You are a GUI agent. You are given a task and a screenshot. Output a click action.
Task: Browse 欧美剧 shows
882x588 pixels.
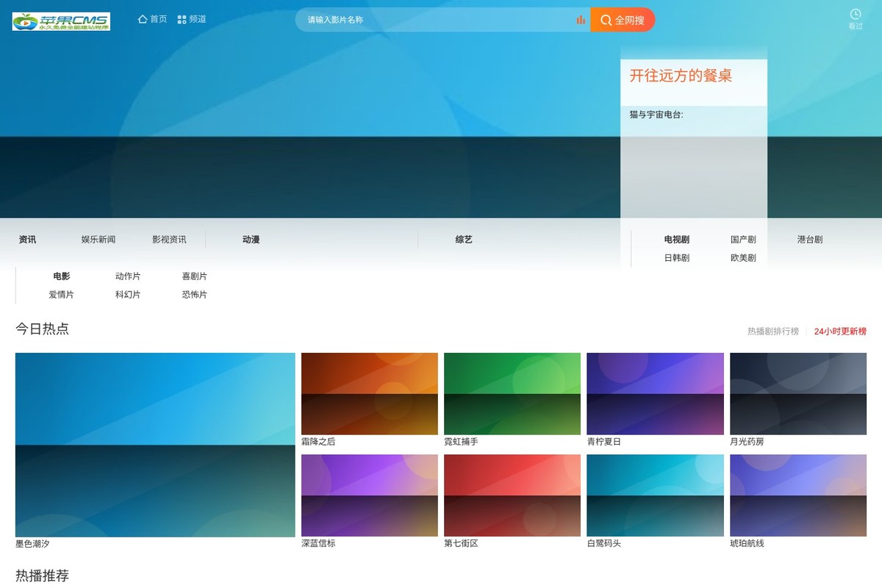pyautogui.click(x=743, y=258)
